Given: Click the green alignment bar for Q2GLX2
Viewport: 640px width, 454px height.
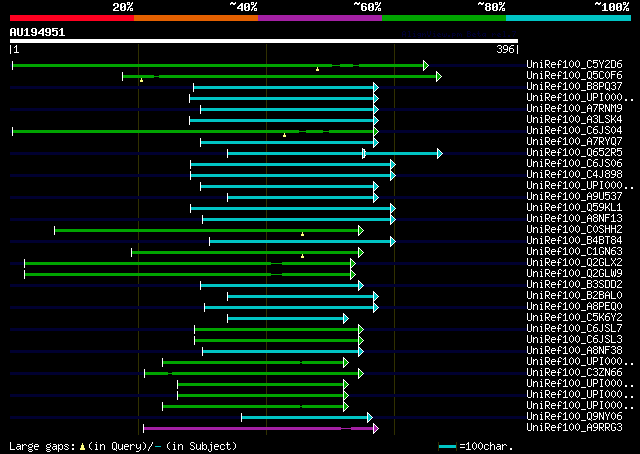Looking at the screenshot, I should [190, 264].
